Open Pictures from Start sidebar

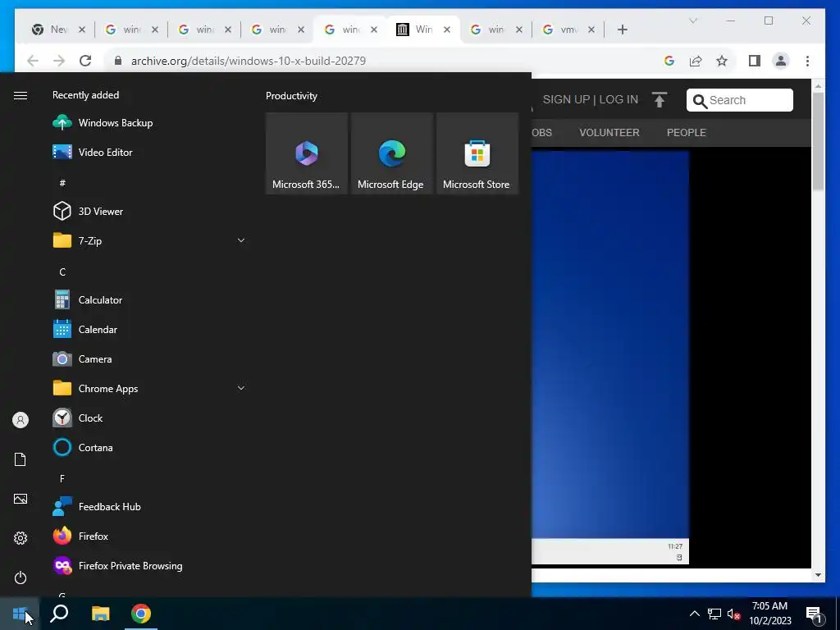[21, 499]
